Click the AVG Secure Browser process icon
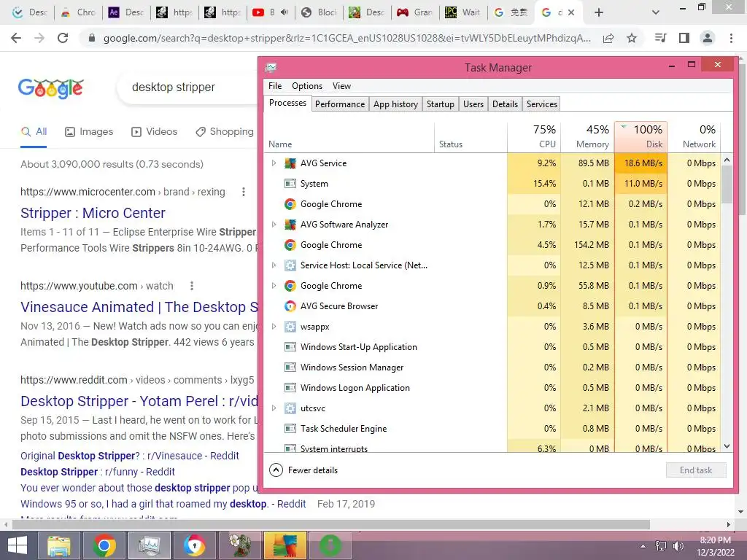747x560 pixels. click(290, 306)
